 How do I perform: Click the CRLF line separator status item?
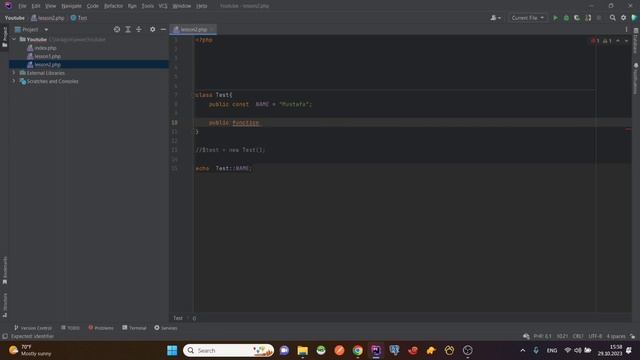tap(578, 336)
